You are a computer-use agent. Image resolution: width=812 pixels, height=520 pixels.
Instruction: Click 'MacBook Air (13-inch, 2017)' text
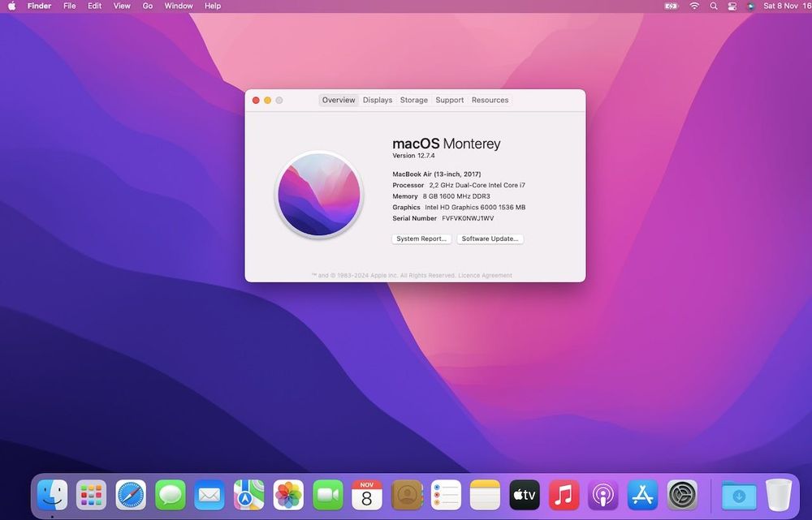pyautogui.click(x=437, y=174)
